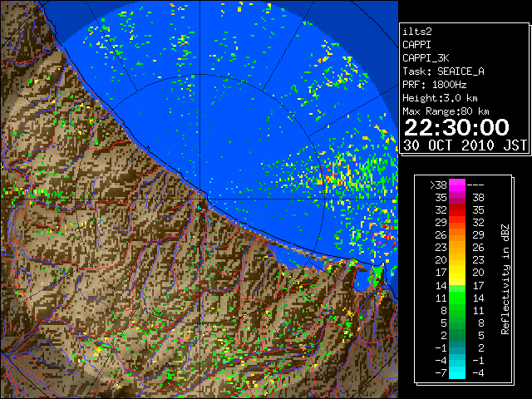
Task: Pick the cyan -7 to -4 legend color
Action: (457, 372)
